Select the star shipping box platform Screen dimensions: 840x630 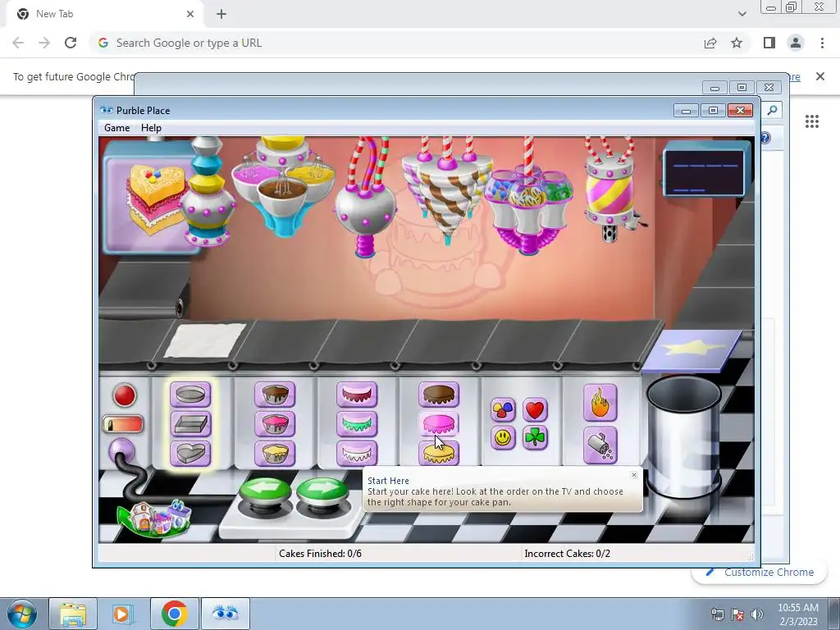tap(692, 349)
